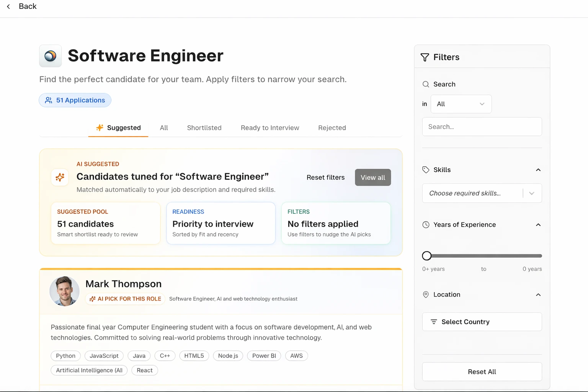Collapse the Skills filter section

tap(538, 170)
